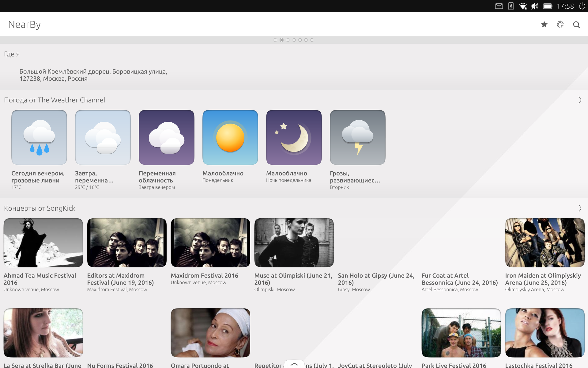Open Iron Maiden concert thumbnail
The width and height of the screenshot is (588, 368).
pos(545,243)
